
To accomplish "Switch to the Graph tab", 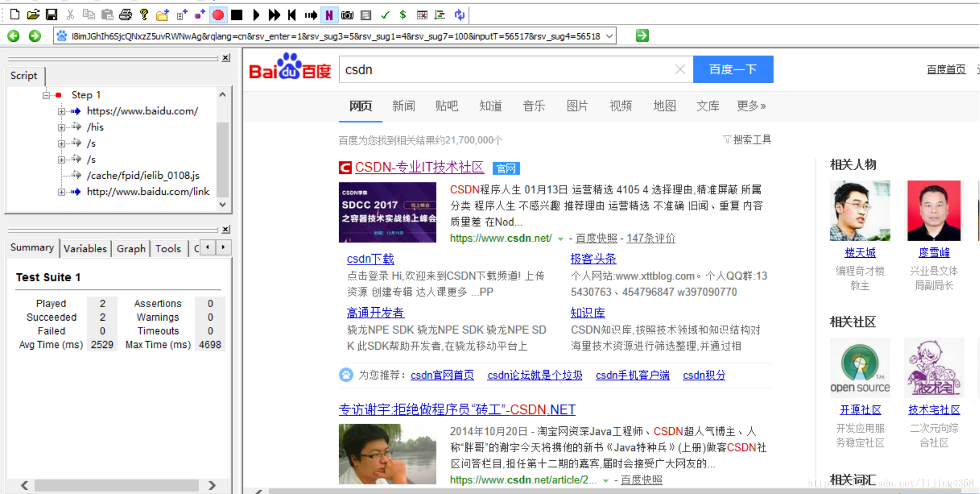I will [131, 249].
